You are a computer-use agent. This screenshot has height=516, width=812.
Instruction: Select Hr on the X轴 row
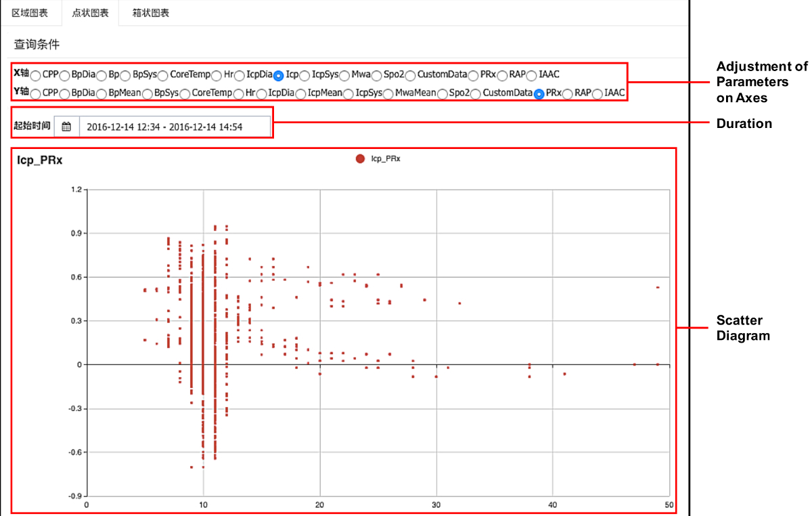click(x=217, y=75)
